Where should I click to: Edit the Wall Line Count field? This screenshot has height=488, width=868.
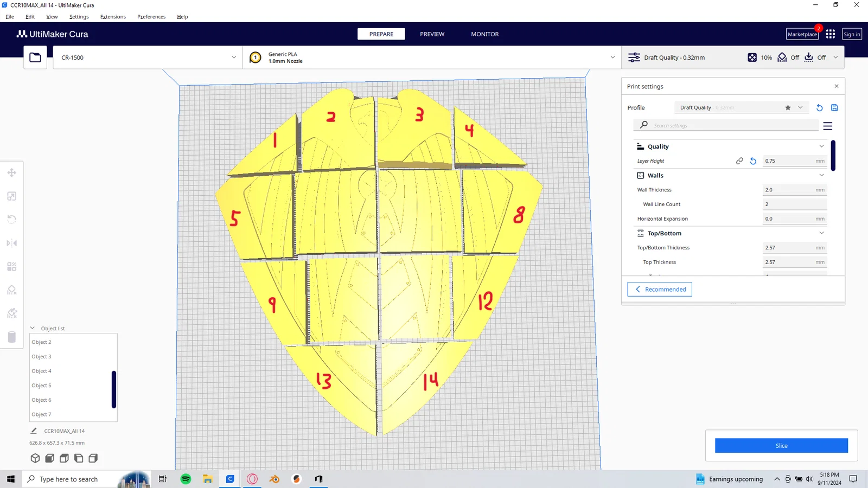click(795, 204)
